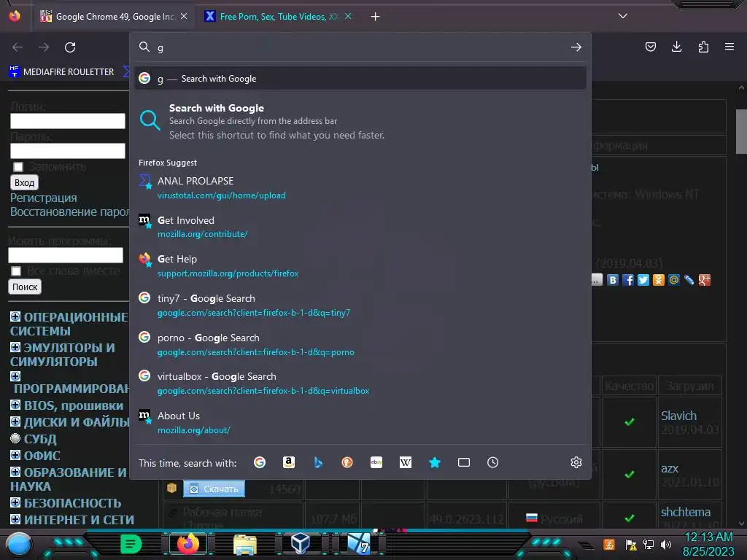Screen dimensions: 747x560
Task: Search in open Tabs icon
Action: tap(463, 462)
